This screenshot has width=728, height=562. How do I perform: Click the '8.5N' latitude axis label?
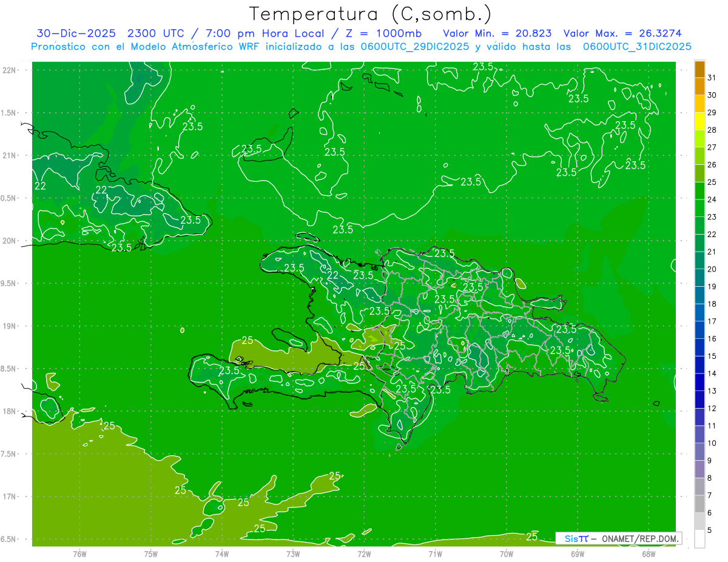click(9, 369)
